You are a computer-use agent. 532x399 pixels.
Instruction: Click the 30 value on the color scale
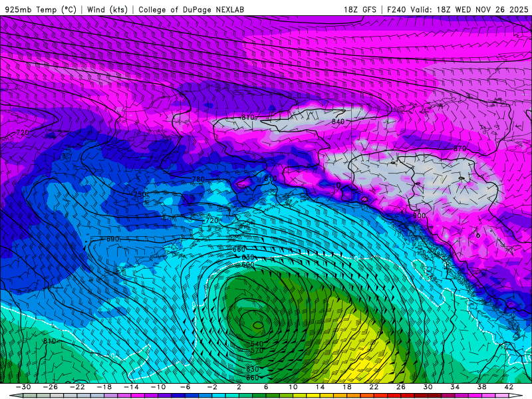428,387
